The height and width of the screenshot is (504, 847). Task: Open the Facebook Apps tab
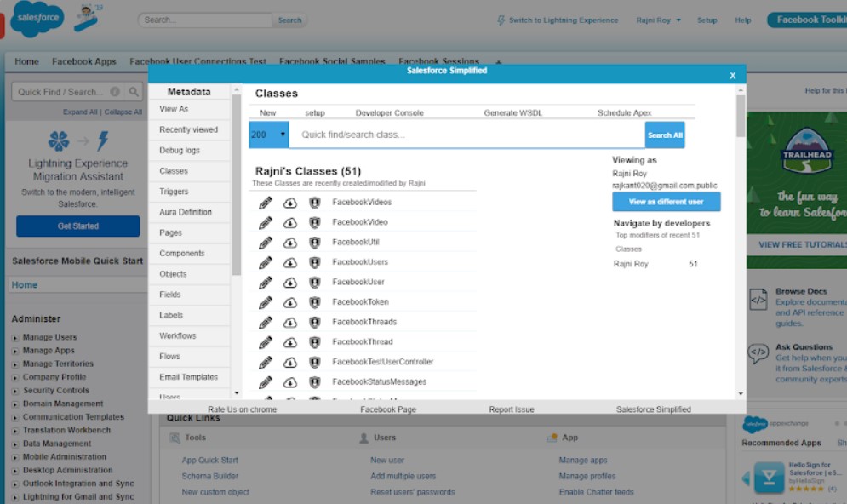point(83,61)
